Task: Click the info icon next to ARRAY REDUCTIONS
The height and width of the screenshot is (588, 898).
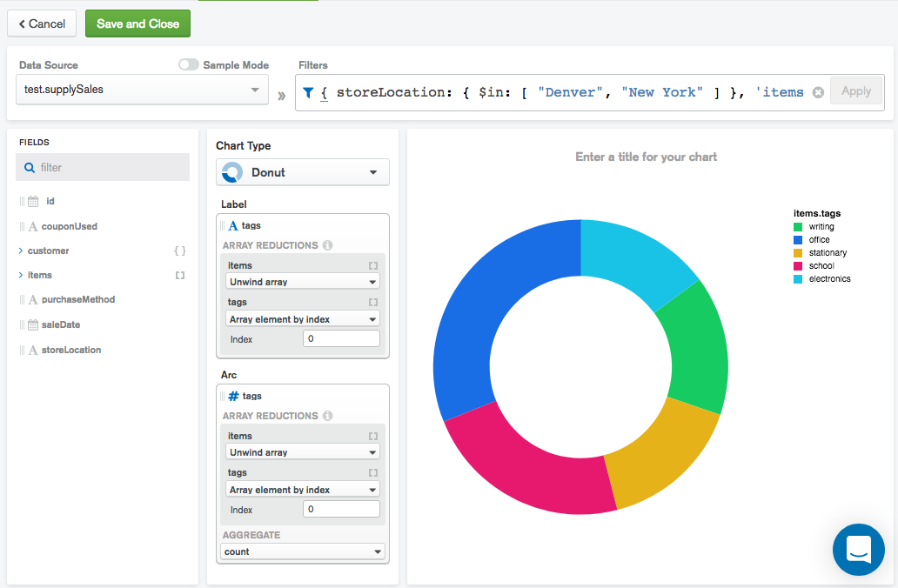Action: (329, 245)
